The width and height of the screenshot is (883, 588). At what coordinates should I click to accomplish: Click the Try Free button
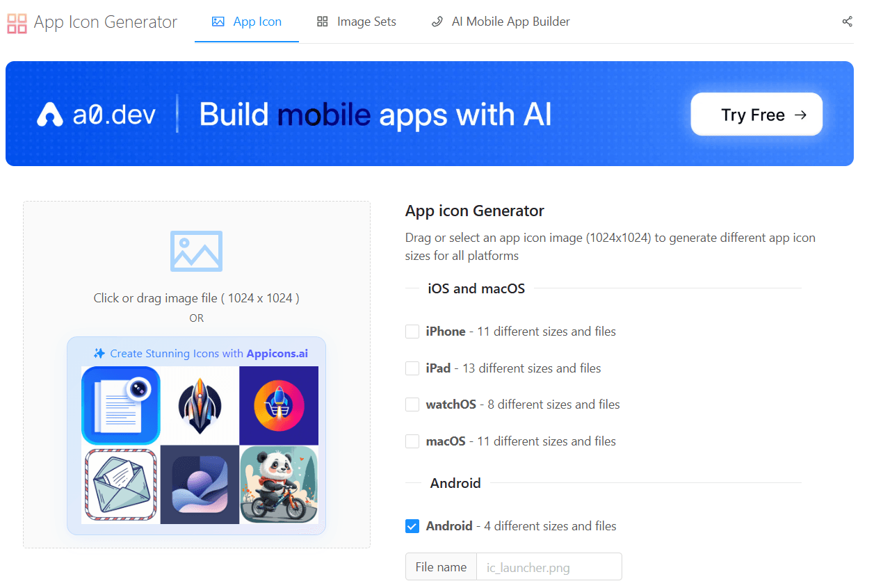(x=756, y=113)
